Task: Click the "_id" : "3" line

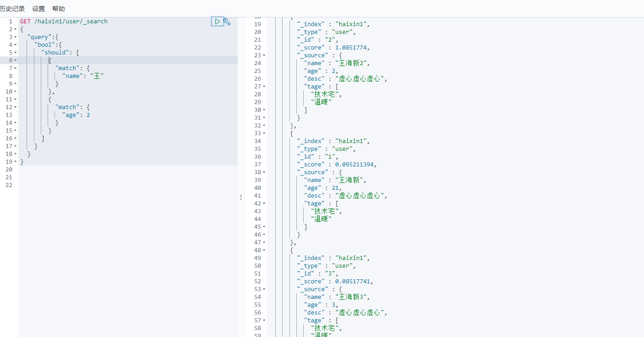Action: point(317,274)
